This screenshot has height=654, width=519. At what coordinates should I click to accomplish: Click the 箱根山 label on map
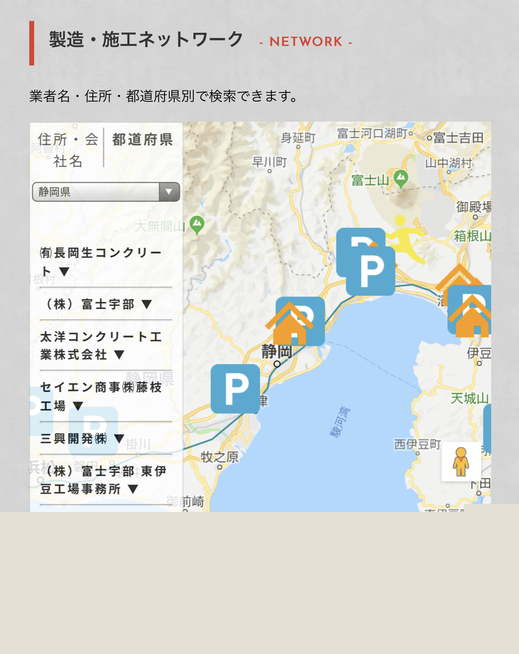coord(472,236)
